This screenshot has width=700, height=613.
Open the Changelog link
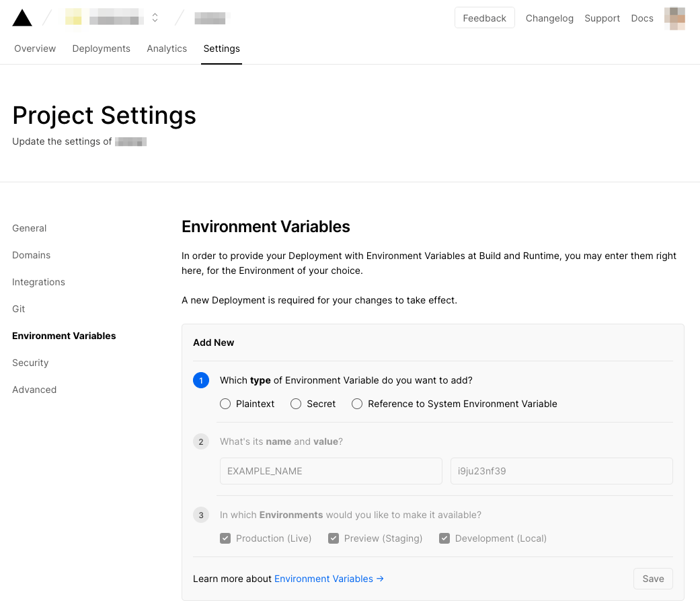tap(549, 18)
